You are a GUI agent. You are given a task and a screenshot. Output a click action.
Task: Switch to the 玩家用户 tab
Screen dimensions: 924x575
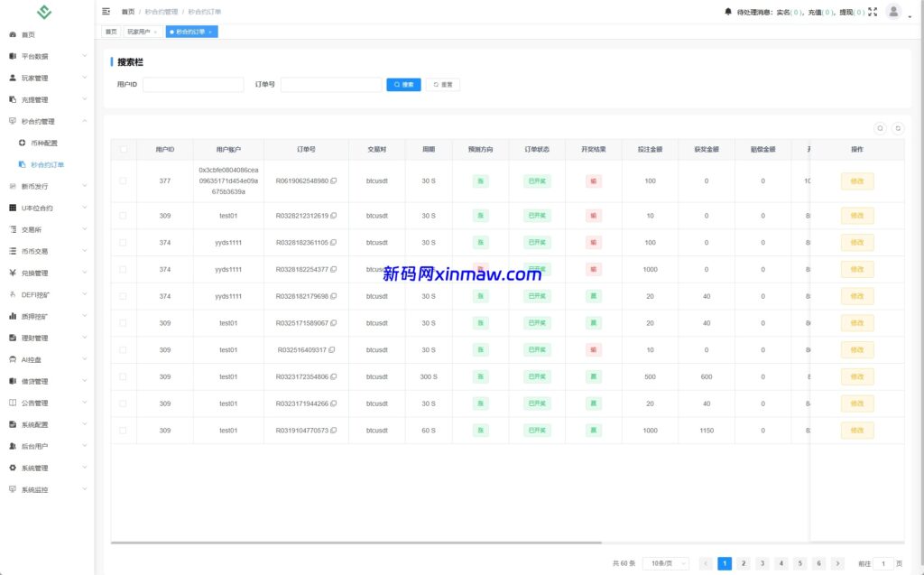tap(139, 32)
